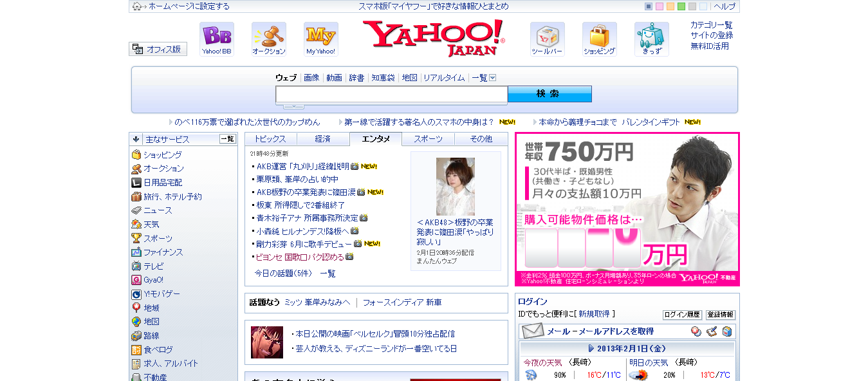Viewport: 868px width, 381px height.
Task: Click the home icon beside ホームページに設定する
Action: click(137, 6)
